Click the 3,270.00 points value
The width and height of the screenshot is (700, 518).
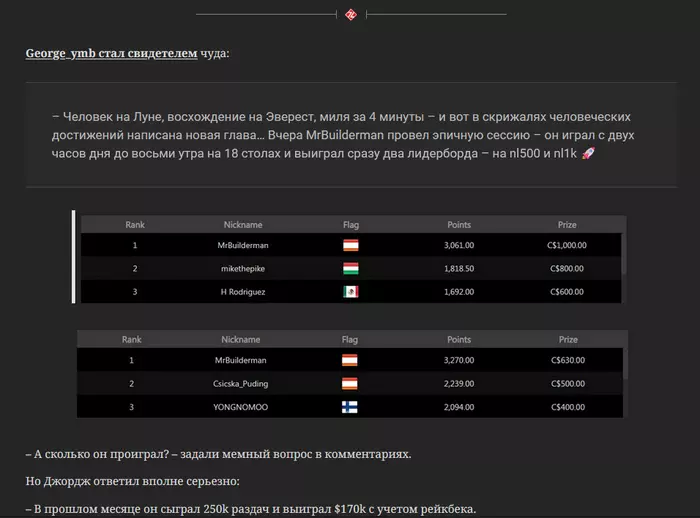click(x=459, y=360)
